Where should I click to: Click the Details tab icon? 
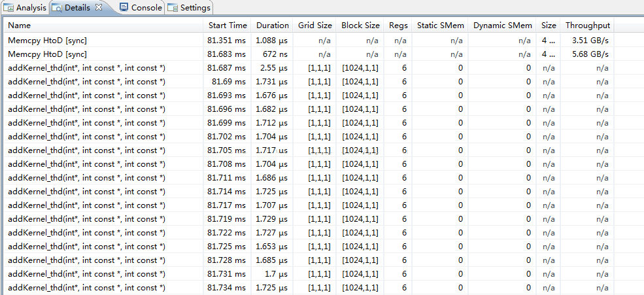(57, 8)
